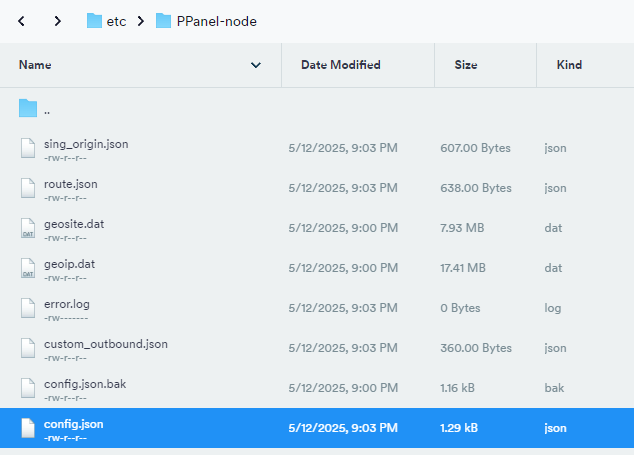Select the route.json file name
Image resolution: width=634 pixels, height=455 pixels.
(71, 184)
